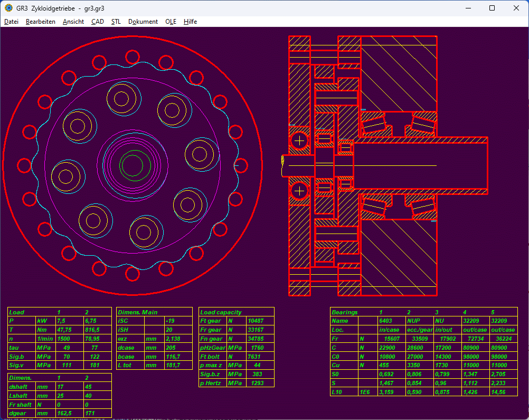529x420 pixels.
Task: Click the lower ball bearing cross symbol
Action: pyautogui.click(x=299, y=191)
